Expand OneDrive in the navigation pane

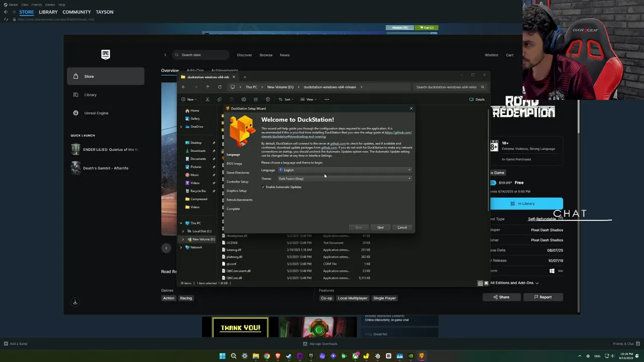(181, 127)
